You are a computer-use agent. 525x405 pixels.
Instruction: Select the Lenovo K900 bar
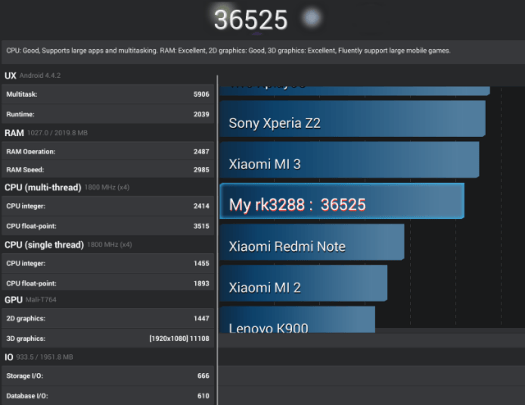tap(297, 320)
